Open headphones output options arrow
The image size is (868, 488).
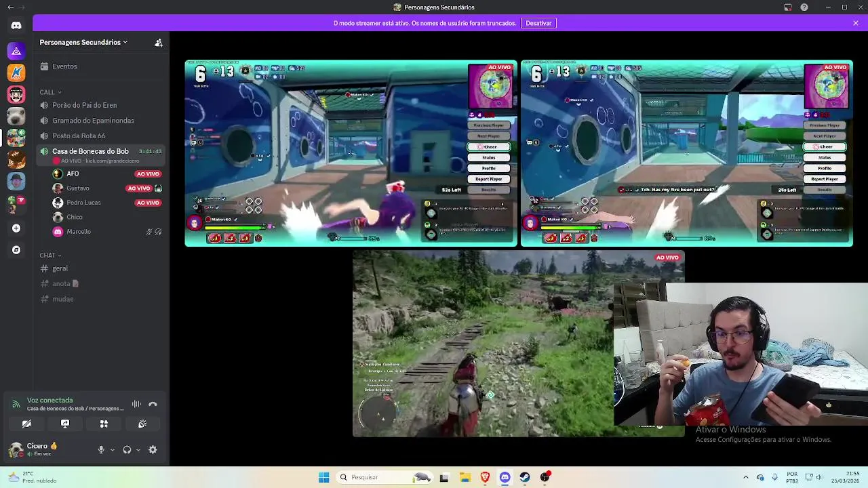[138, 449]
